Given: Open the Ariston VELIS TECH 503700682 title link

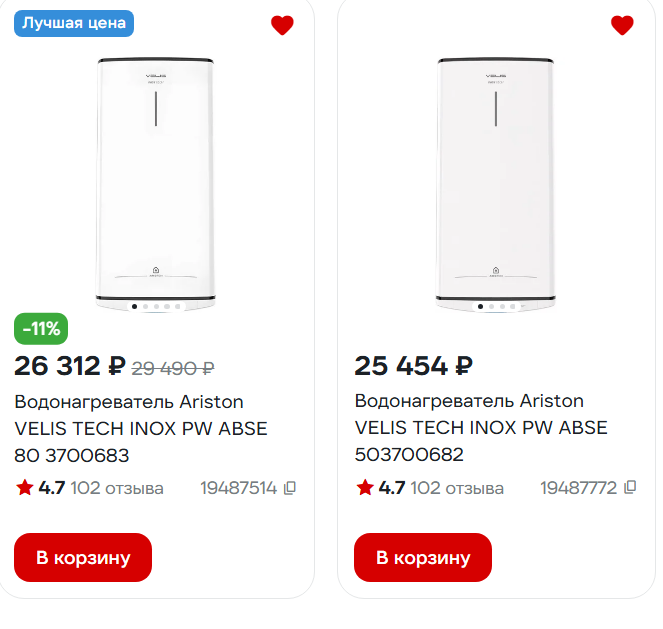Looking at the screenshot, I should (481, 428).
